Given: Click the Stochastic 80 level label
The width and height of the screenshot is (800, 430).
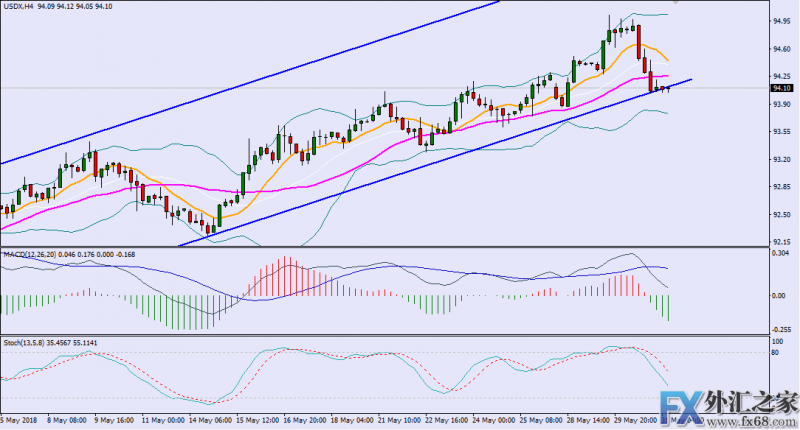Looking at the screenshot, I should tap(775, 354).
